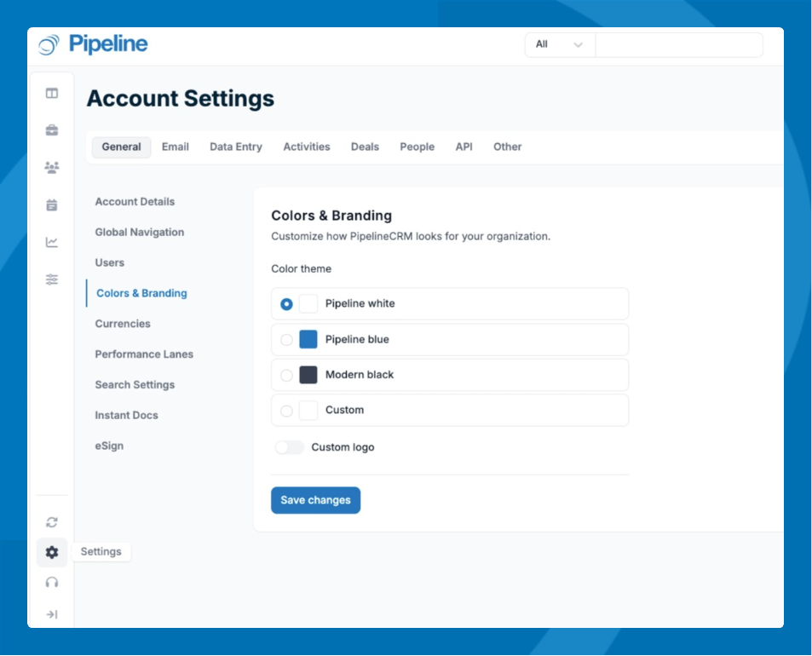This screenshot has width=812, height=656.
Task: Open Account Details settings section
Action: (x=135, y=202)
